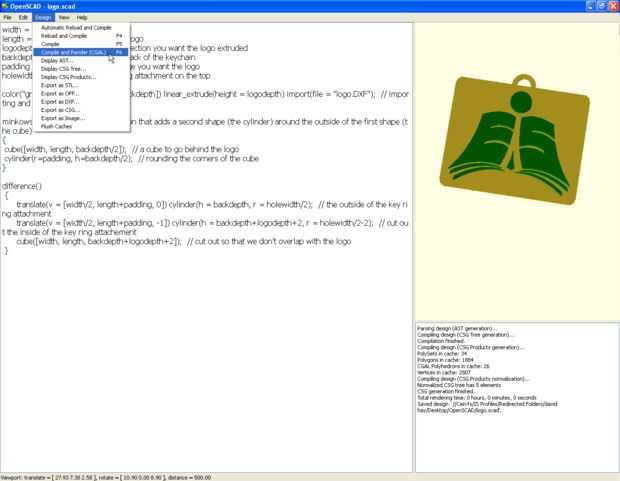Viewport: 620px width, 481px height.
Task: Choose Display CSG Tree...
Action: click(x=81, y=69)
